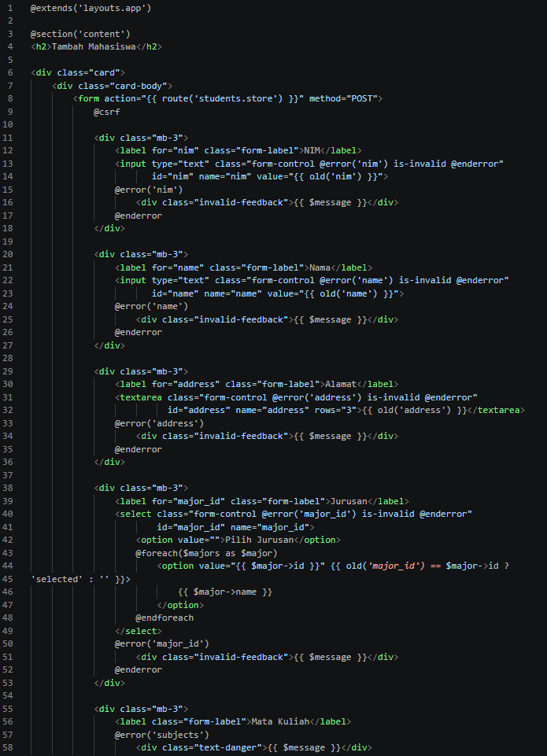This screenshot has width=547, height=756.
Task: Click the @enderror directive on line 52
Action: (139, 669)
